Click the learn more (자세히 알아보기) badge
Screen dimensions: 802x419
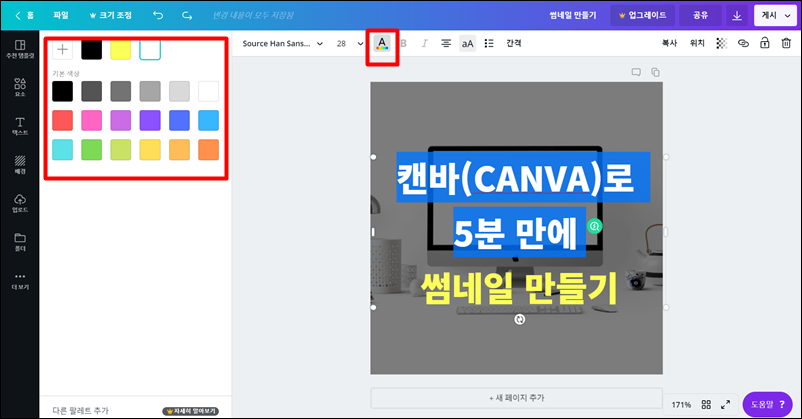(x=191, y=411)
